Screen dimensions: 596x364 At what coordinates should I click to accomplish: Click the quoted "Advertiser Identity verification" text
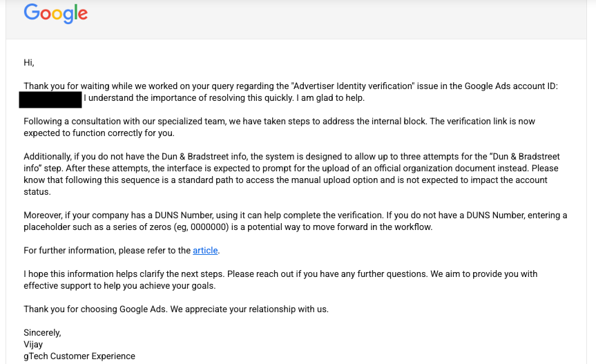353,86
